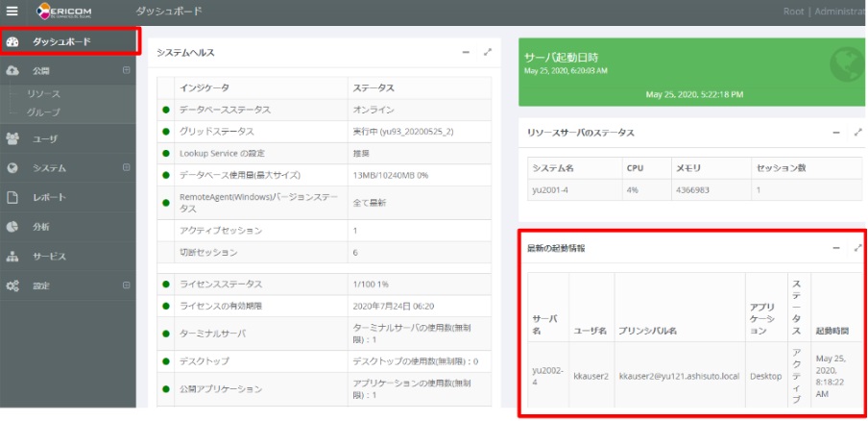This screenshot has width=868, height=421.
Task: Click the ユーザ users icon
Action: [12, 139]
